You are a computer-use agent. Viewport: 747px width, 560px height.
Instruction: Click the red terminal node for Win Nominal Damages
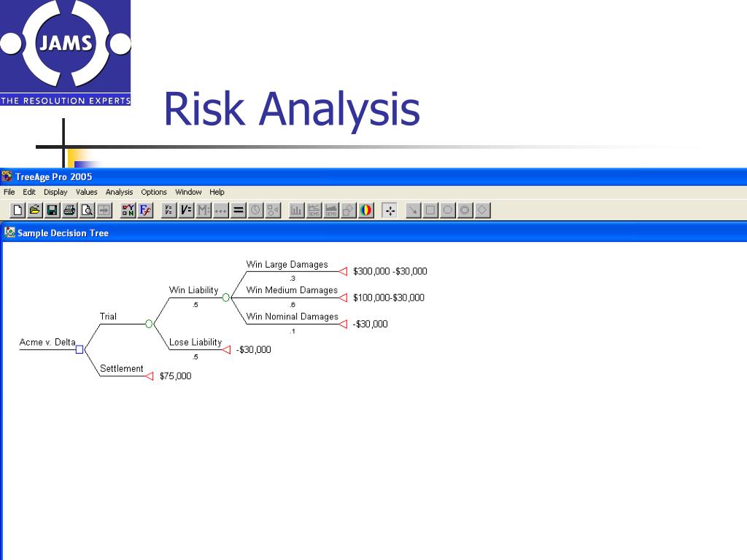click(343, 324)
